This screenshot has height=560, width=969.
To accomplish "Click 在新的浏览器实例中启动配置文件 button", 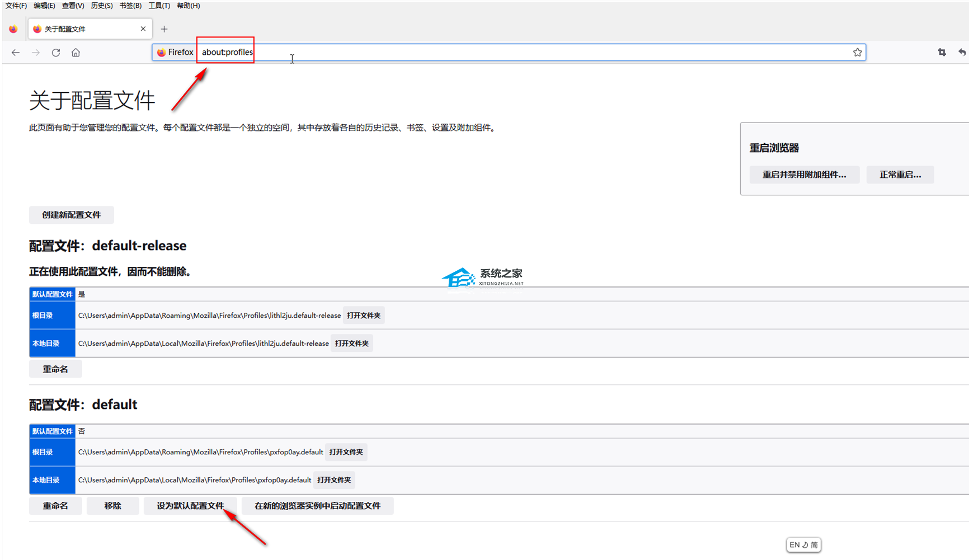I will pyautogui.click(x=317, y=506).
